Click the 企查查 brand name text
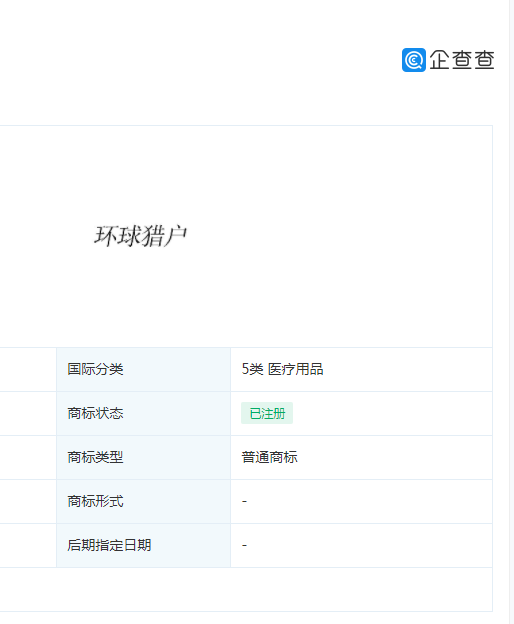 (x=462, y=60)
